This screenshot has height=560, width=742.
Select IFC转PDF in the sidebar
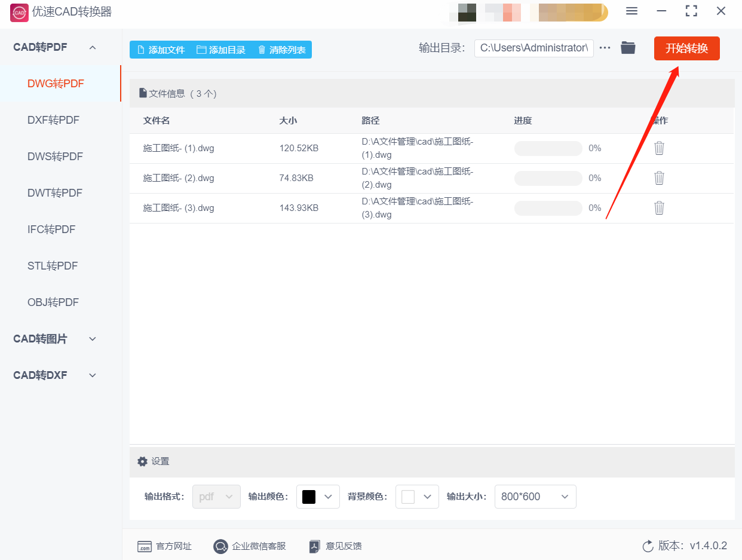pos(51,229)
